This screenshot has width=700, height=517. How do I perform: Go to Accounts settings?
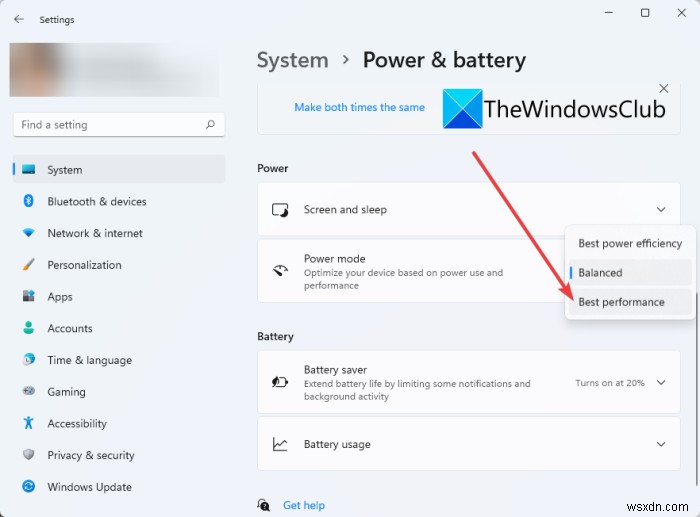119,328
